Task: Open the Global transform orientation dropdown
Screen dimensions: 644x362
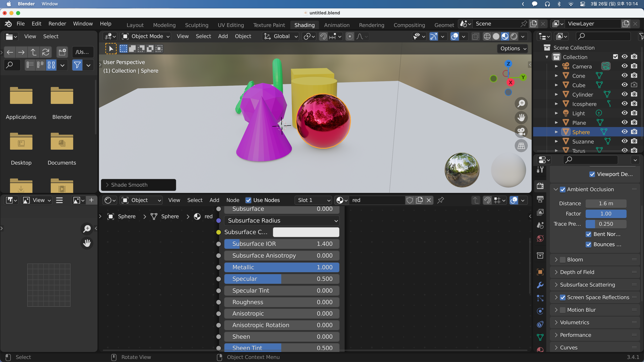Action: (281, 37)
